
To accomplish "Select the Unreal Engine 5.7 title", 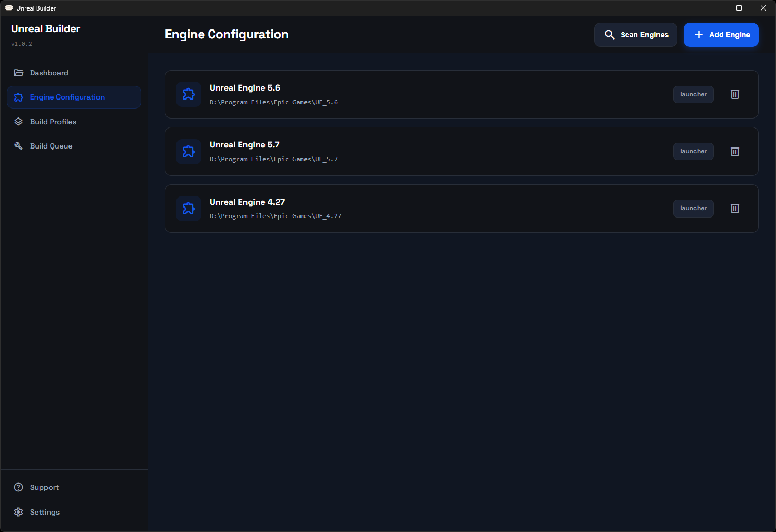I will tap(244, 145).
